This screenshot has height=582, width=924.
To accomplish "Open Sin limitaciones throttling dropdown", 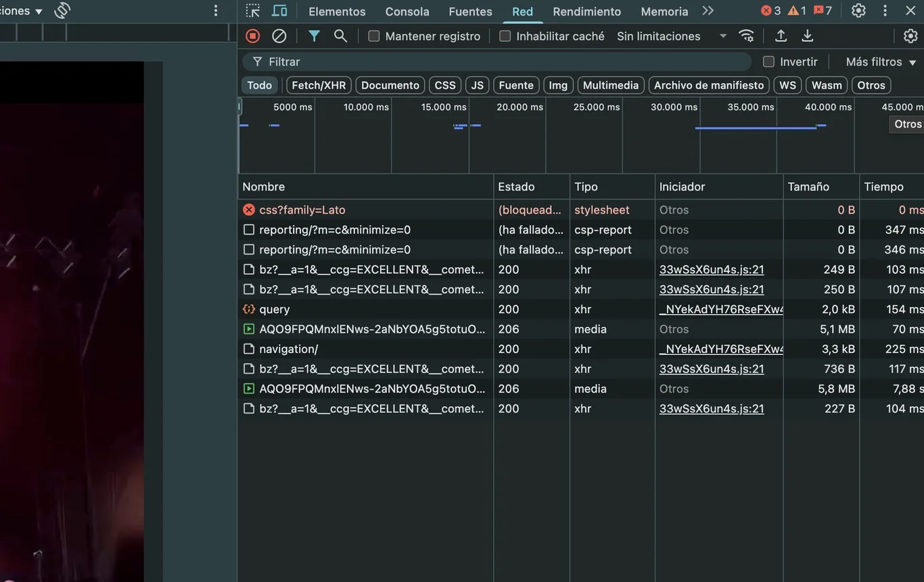I will click(x=671, y=37).
